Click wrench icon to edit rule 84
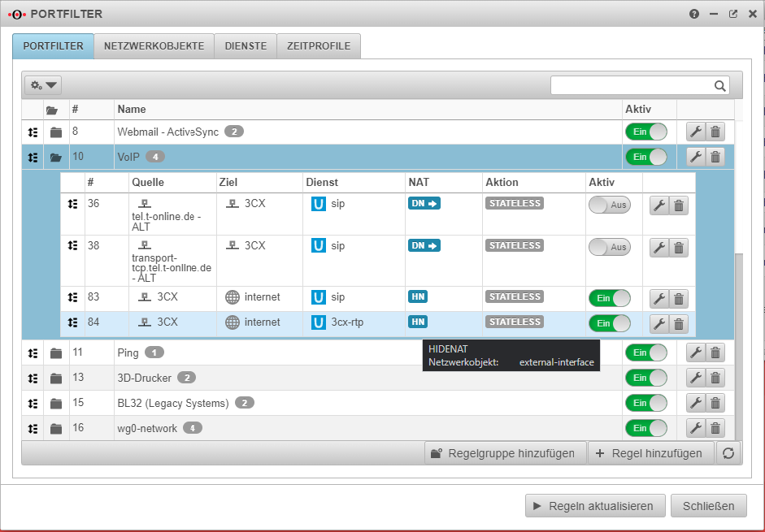 coord(659,323)
